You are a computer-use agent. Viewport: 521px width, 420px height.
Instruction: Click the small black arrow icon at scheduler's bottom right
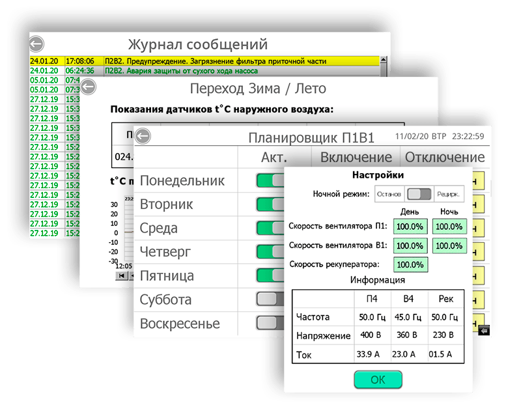point(484,331)
